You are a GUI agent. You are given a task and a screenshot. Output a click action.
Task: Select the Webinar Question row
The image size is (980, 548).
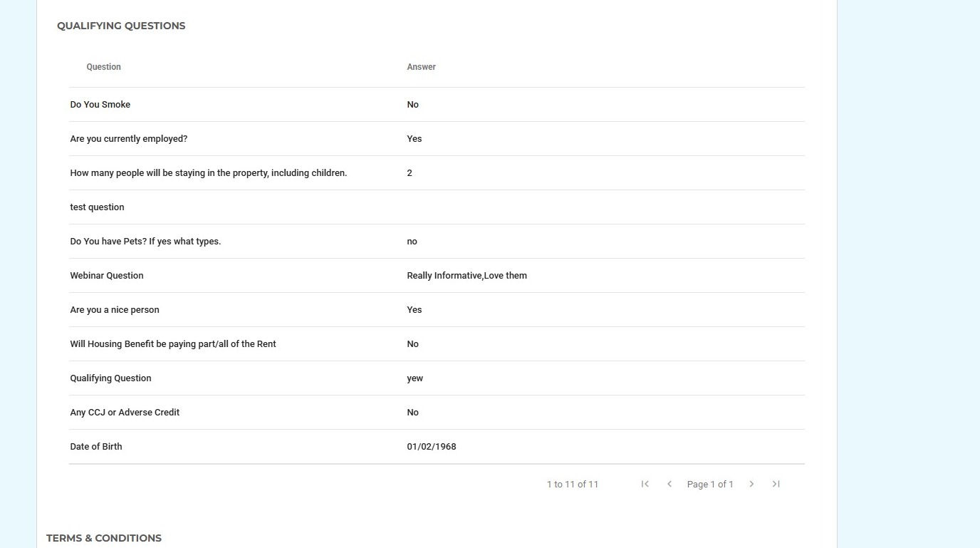(x=107, y=276)
